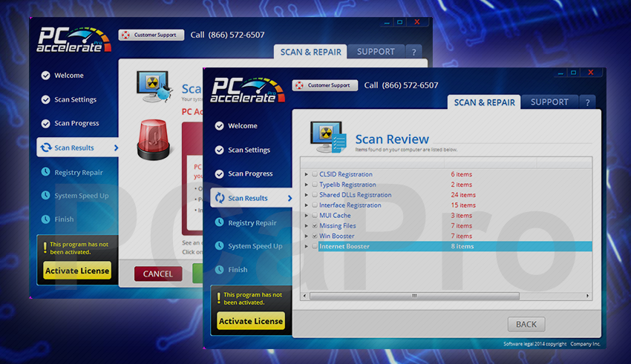Click the infected computer bug icon in back window

[154, 87]
